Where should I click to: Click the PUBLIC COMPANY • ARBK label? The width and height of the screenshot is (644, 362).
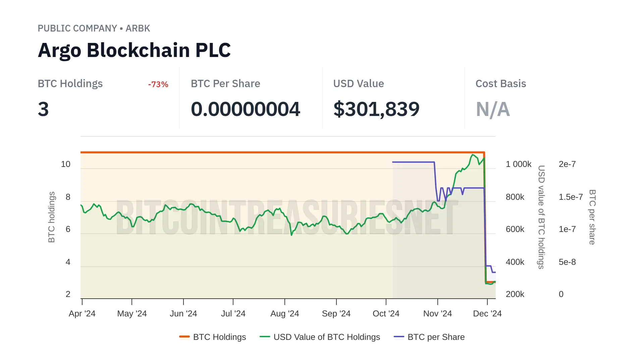[94, 28]
